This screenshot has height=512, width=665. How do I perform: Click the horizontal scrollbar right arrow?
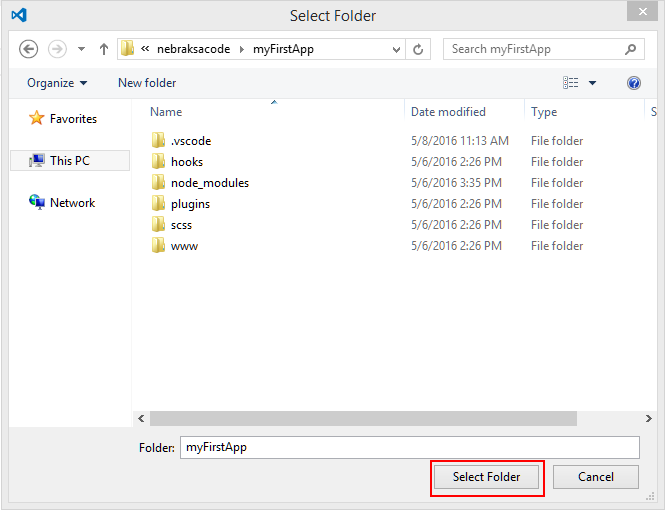[648, 419]
